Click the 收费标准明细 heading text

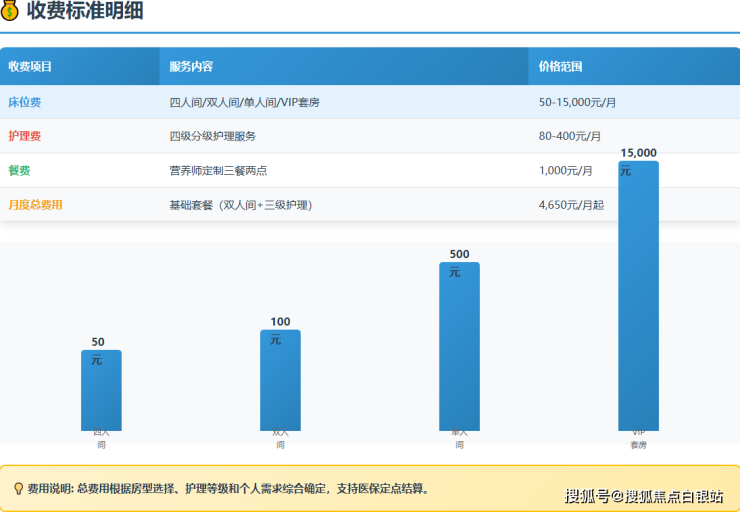pos(84,12)
